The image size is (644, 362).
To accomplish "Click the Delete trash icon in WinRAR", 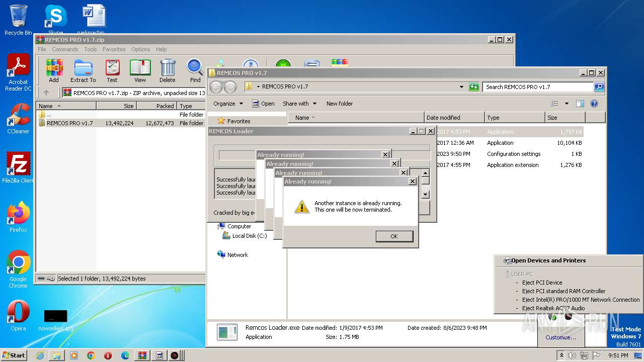I will coord(168,71).
